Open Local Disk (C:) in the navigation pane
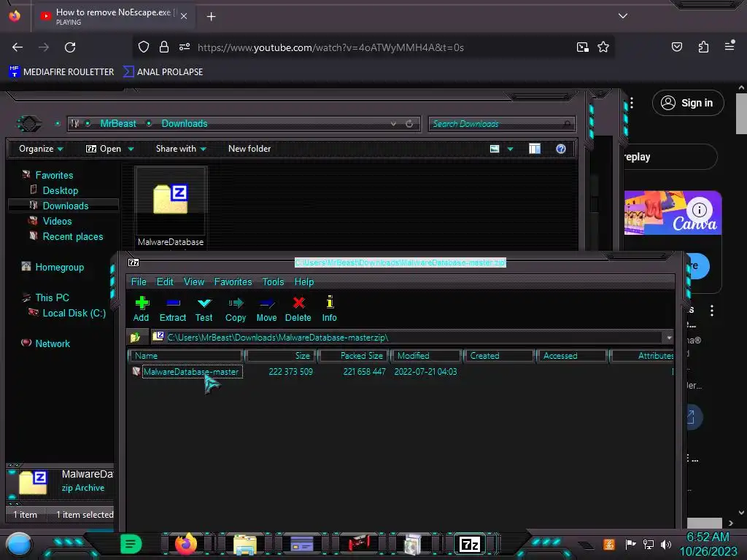Image resolution: width=747 pixels, height=560 pixels. tap(74, 313)
